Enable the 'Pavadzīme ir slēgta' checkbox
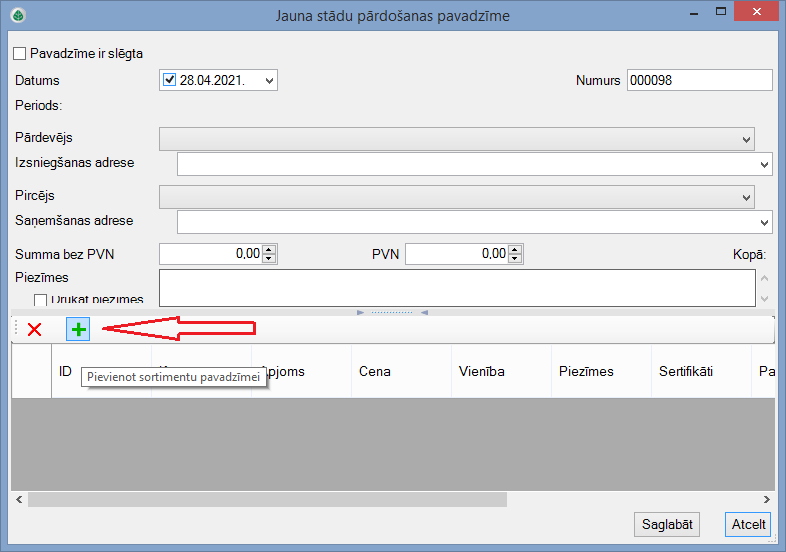Screen dimensions: 786x552 [x=20, y=53]
